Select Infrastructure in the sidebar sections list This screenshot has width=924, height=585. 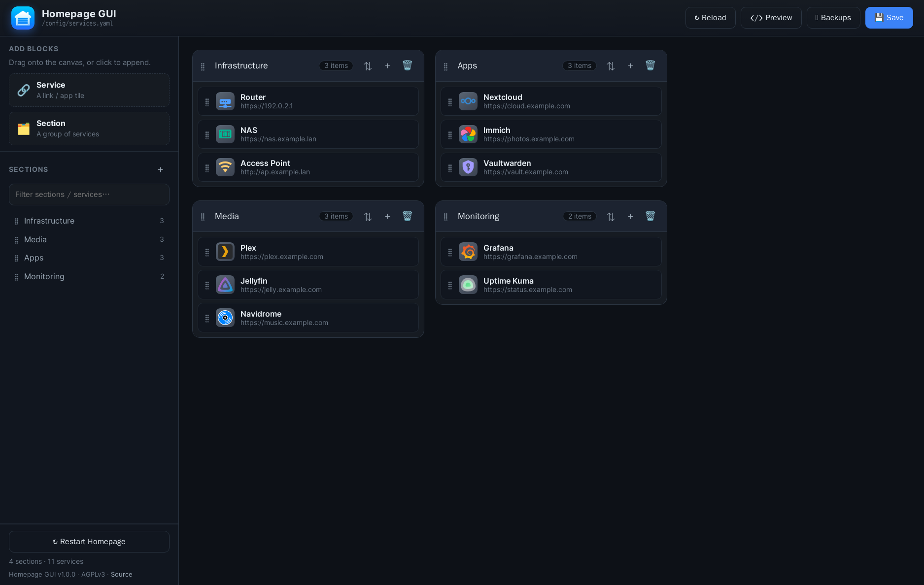coord(89,221)
